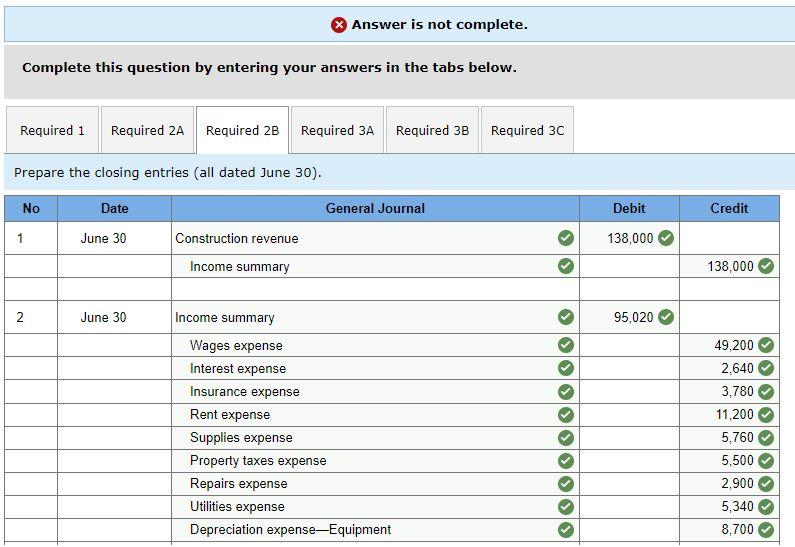Go to the Required 3A tab
This screenshot has height=547, width=795.
337,130
